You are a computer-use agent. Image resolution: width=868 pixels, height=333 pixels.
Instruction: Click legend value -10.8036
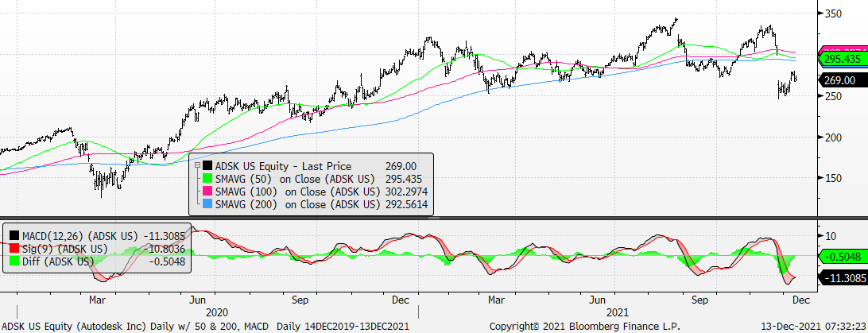(x=164, y=250)
